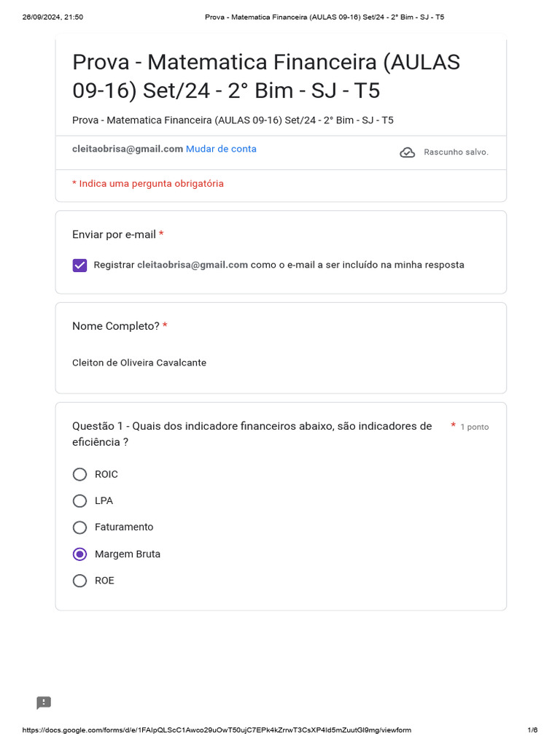Click the Questão 1 question text
The image size is (560, 747).
click(x=252, y=433)
